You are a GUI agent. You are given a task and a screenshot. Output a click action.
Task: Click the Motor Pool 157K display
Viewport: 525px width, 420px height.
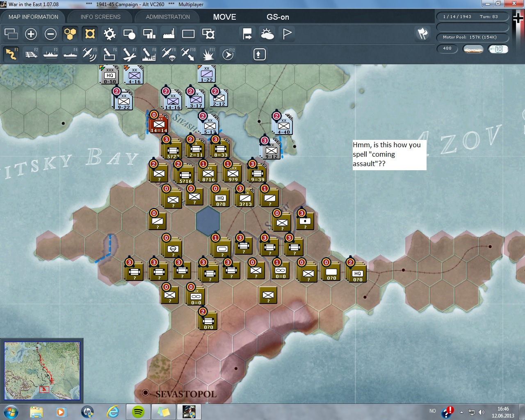[x=472, y=37]
